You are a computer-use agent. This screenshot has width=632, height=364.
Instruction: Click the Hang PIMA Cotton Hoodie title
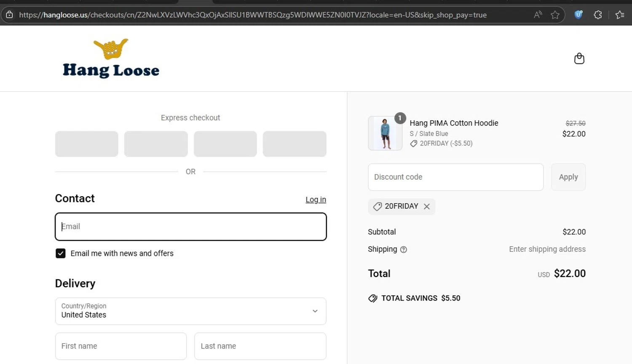pos(454,123)
